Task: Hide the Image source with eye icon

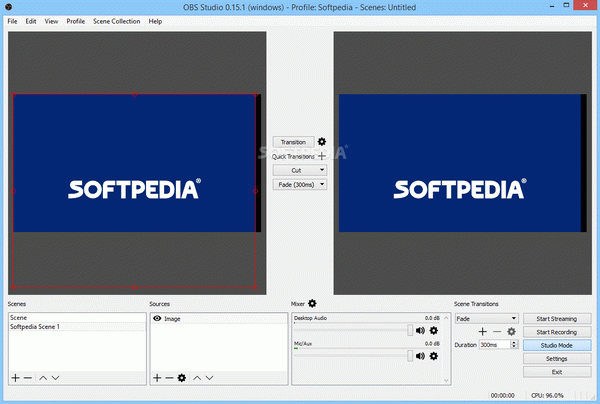Action: click(x=157, y=318)
